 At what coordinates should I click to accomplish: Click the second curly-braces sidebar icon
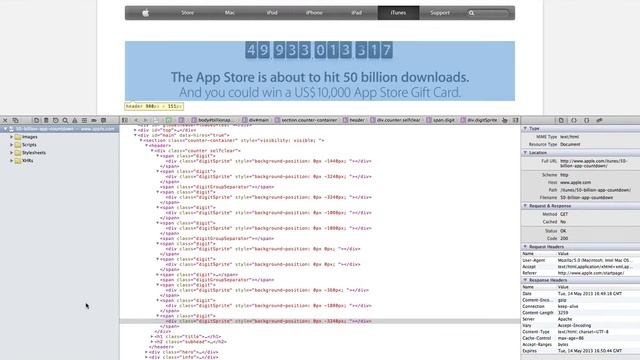click(x=587, y=120)
